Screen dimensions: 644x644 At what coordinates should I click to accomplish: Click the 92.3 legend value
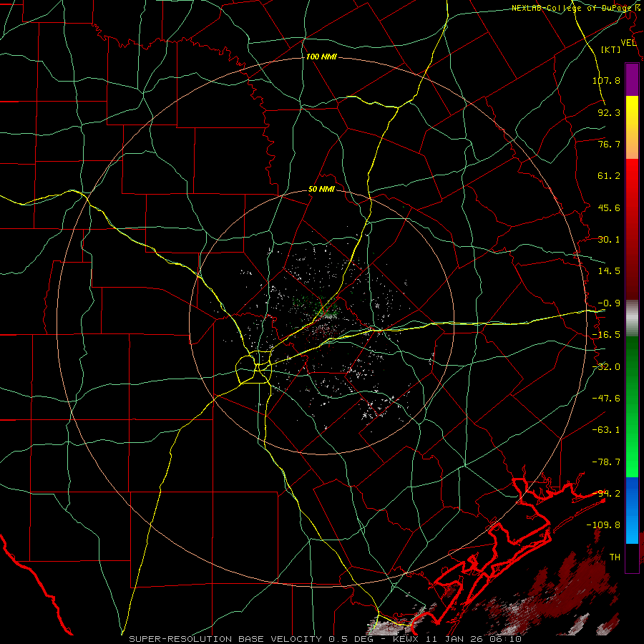pyautogui.click(x=609, y=112)
